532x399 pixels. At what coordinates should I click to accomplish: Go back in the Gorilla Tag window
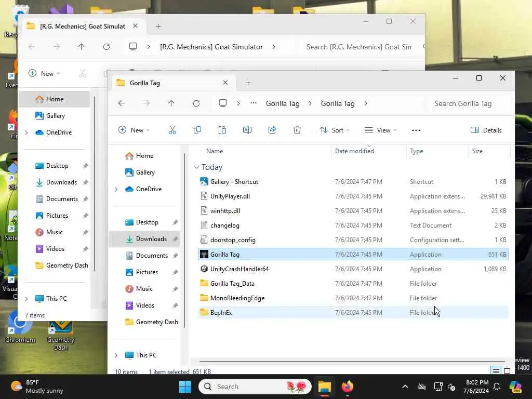click(x=122, y=103)
